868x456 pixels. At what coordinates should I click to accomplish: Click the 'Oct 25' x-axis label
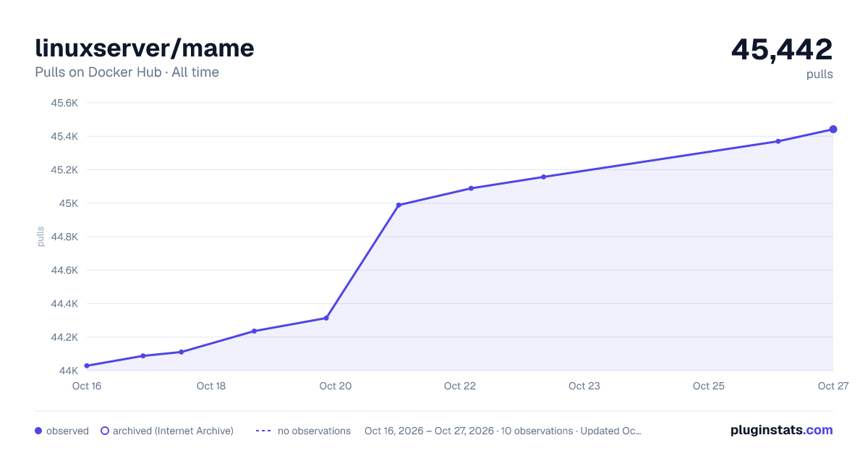point(709,386)
